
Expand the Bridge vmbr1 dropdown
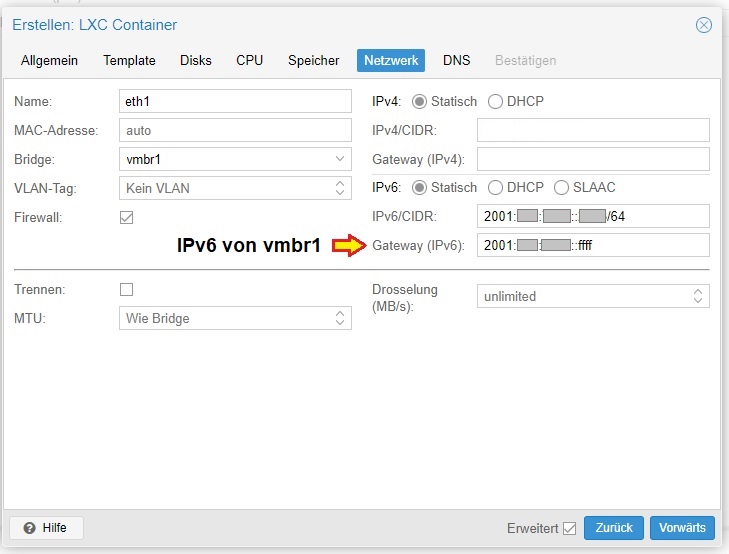click(x=340, y=159)
